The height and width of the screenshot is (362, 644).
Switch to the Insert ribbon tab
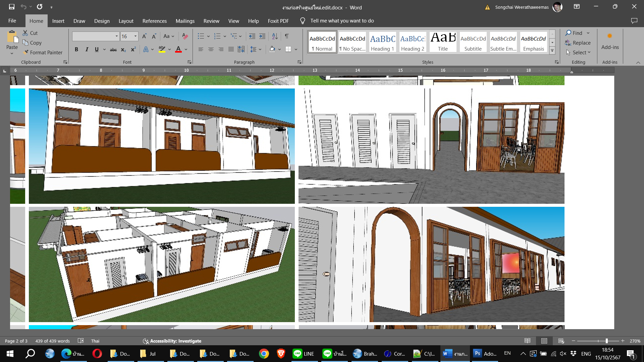[x=58, y=21]
